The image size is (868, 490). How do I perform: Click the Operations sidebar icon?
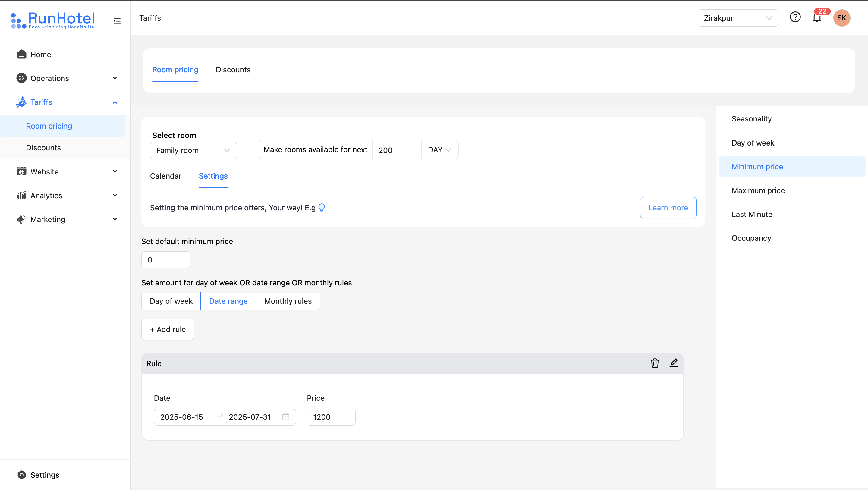click(22, 78)
